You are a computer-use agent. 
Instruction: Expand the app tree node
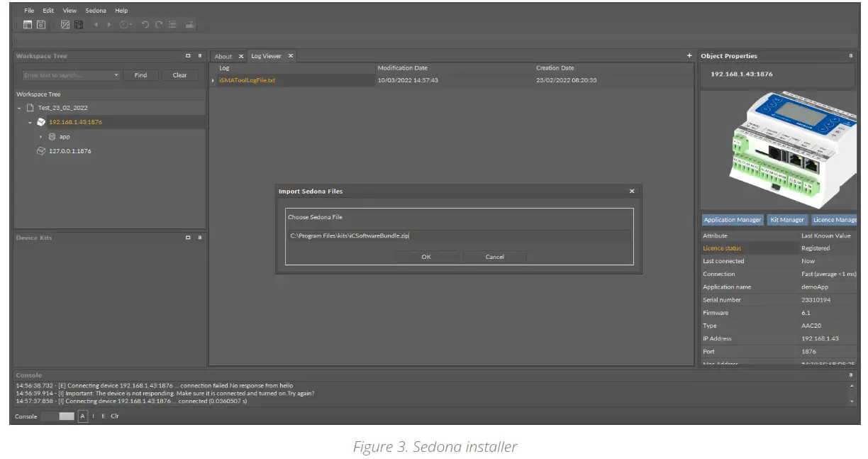(x=41, y=137)
